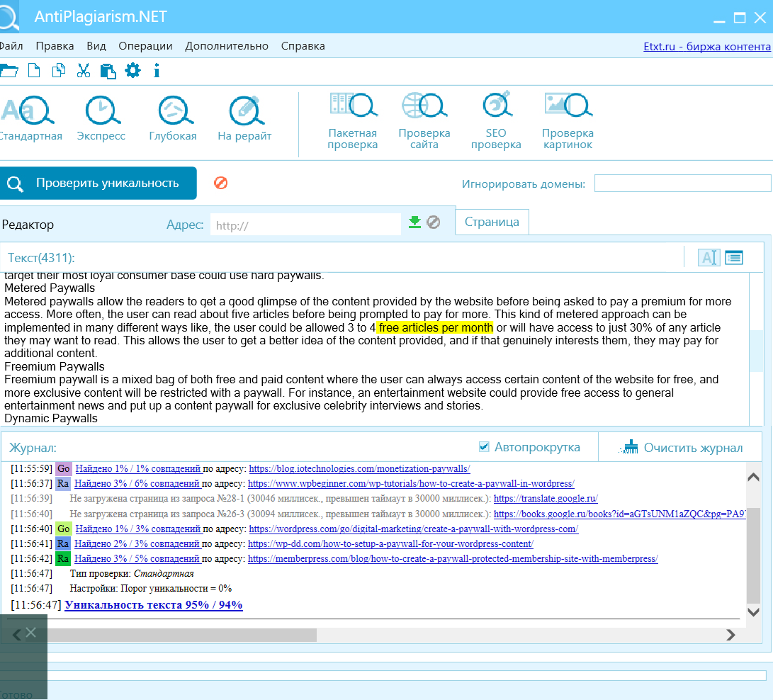Run the Экспресс check
The height and width of the screenshot is (700, 773).
click(x=101, y=118)
